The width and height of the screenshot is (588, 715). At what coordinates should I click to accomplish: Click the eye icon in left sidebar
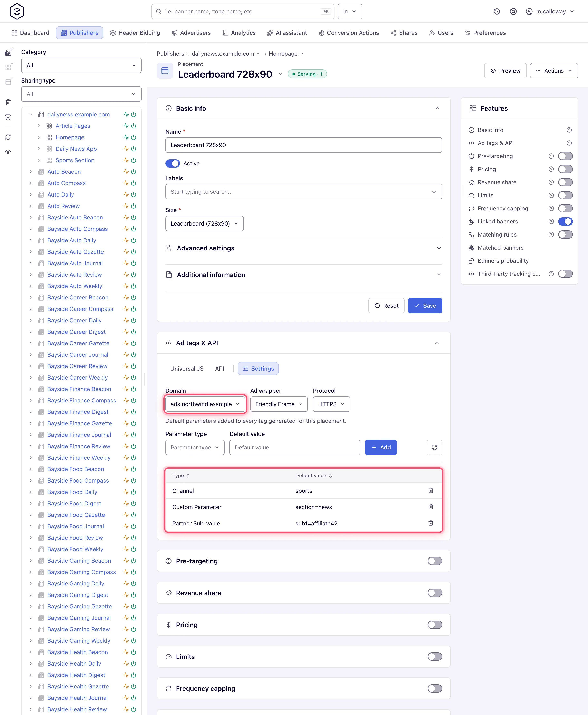click(8, 152)
